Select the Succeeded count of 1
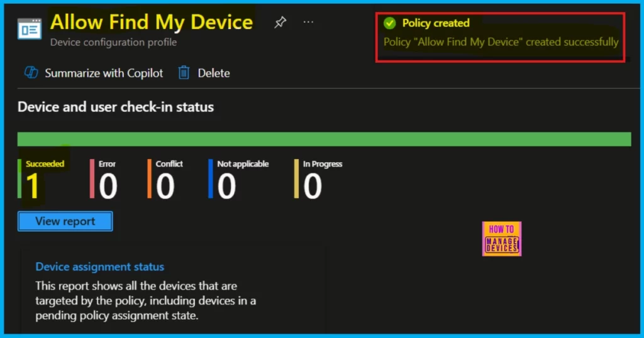Viewport: 644px width, 338px height. pos(33,186)
